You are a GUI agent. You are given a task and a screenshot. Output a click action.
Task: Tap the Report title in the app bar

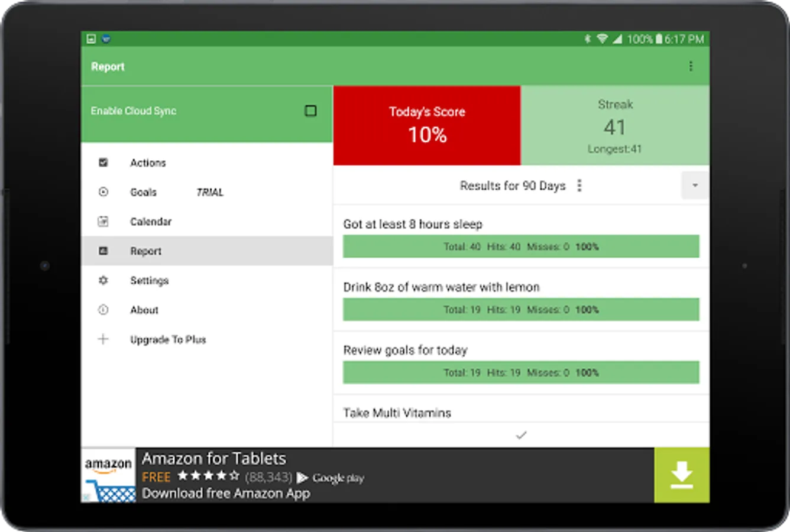point(108,67)
